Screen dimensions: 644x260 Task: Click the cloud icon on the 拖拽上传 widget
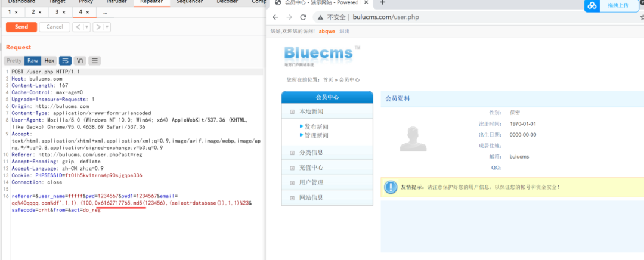592,6
